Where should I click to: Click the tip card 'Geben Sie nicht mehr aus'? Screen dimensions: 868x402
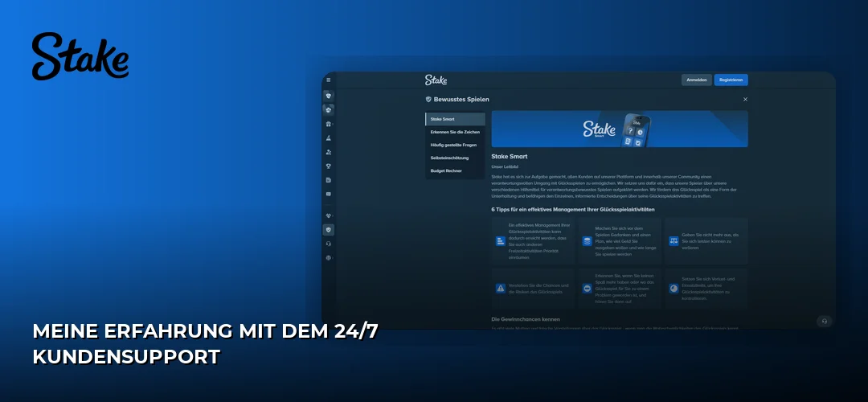(706, 241)
